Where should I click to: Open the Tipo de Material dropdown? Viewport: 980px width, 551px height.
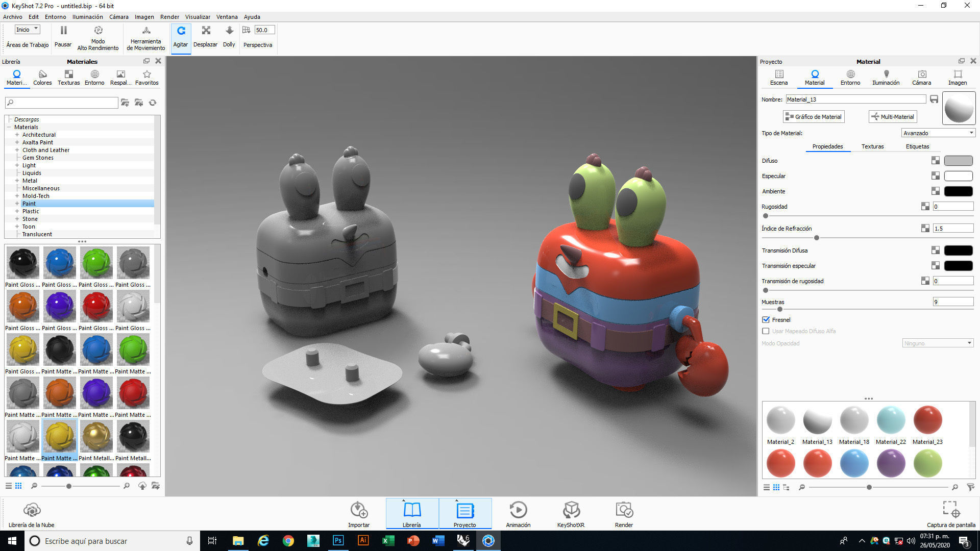pos(938,133)
